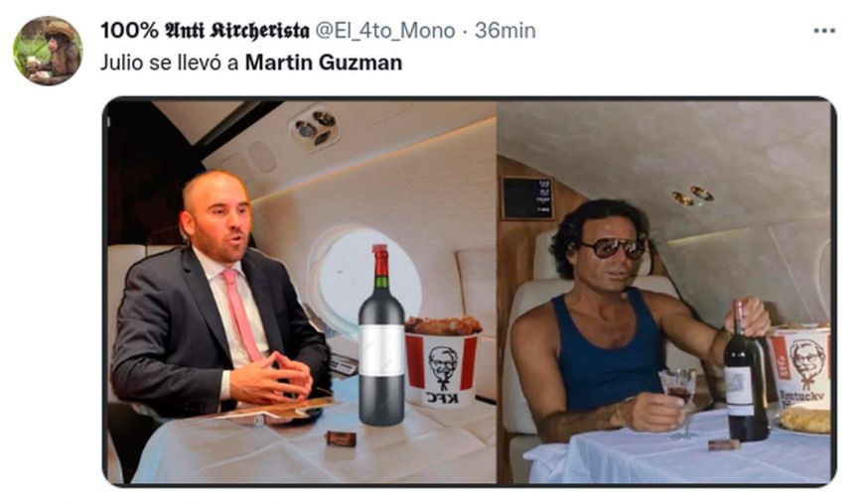Screen dimensions: 856x504
Task: Click the emoji wine bottle in left photo
Action: [x=381, y=335]
